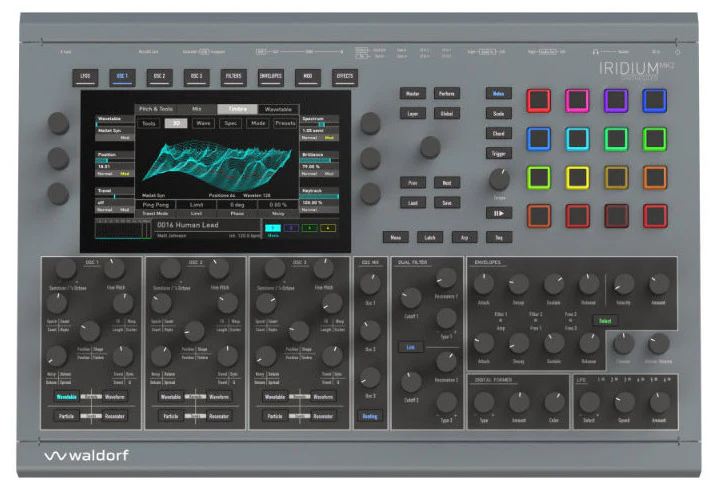The height and width of the screenshot is (490, 709).
Task: Open the 0016 Human Lead patch name field
Action: point(207,225)
